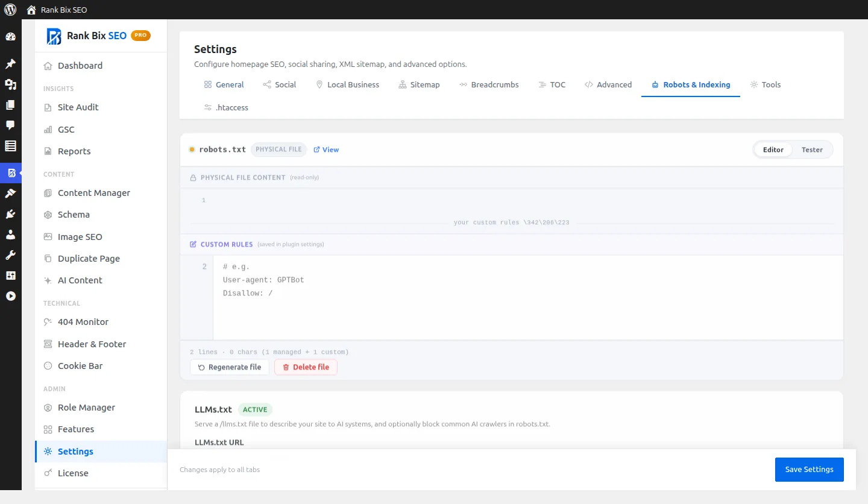Screen dimensions: 868x504
Task: Visit site via the home icon in the admin bar
Action: pyautogui.click(x=31, y=10)
